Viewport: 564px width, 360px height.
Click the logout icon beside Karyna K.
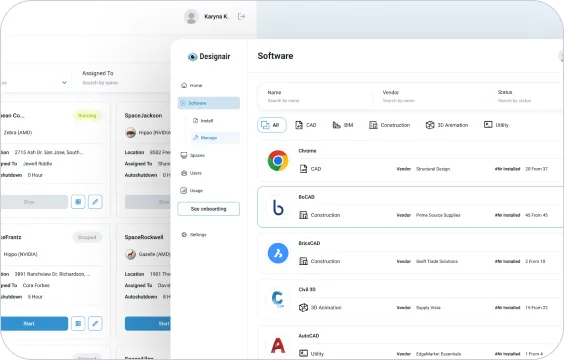pyautogui.click(x=241, y=17)
